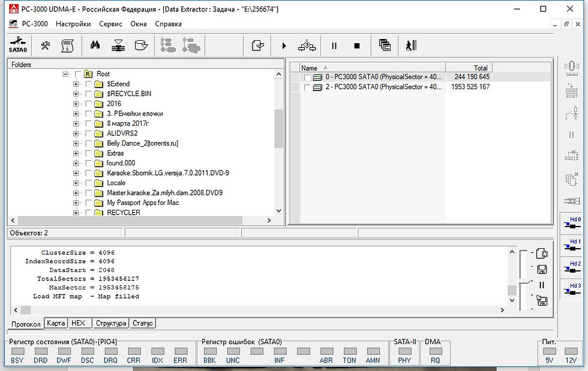
Task: Check the Locale folder checkbox
Action: pos(89,183)
